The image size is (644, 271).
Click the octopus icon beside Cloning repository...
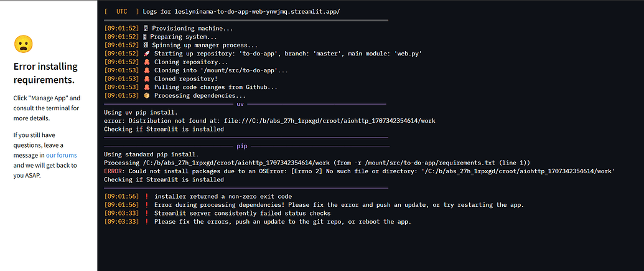click(x=146, y=62)
